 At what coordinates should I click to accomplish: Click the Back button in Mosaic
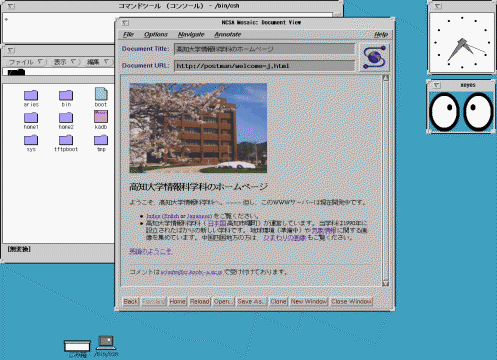(x=130, y=301)
